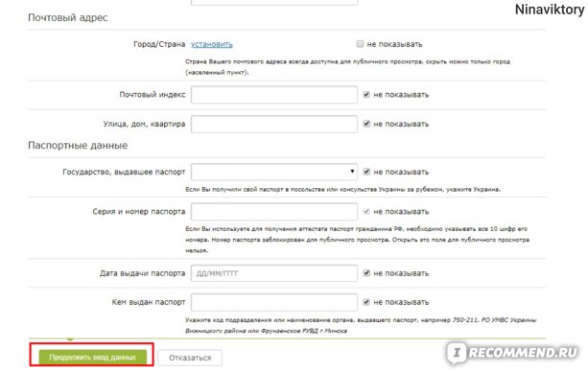Toggle 'не показывать' for Государство, выдавшее паспорт
The image size is (588, 373).
coord(366,172)
